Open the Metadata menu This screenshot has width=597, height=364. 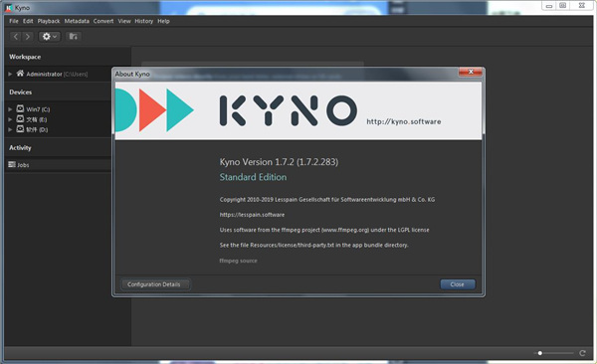click(77, 21)
